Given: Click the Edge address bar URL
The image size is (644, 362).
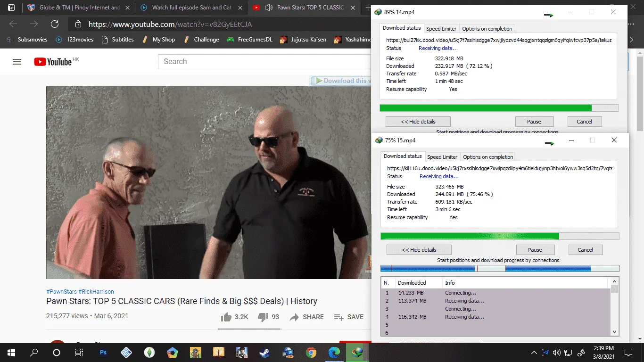Looking at the screenshot, I should click(x=170, y=25).
